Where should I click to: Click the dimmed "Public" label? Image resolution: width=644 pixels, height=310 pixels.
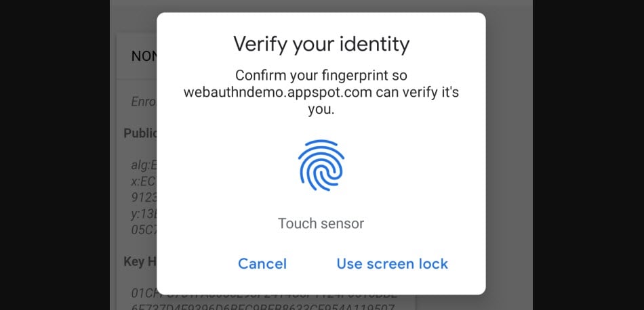(x=140, y=133)
